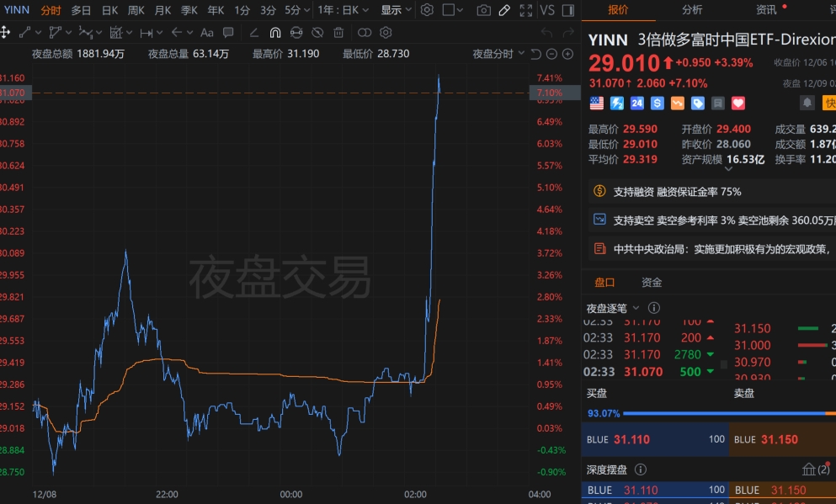Viewport: 836px width, 504px height.
Task: Take a chart screenshot with camera icon
Action: [483, 10]
